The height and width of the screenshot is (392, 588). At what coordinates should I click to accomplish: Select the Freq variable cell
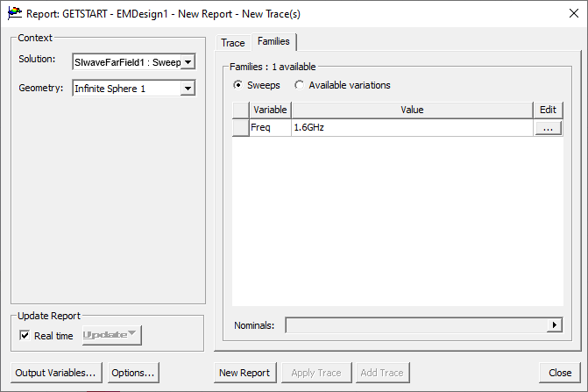coord(271,127)
